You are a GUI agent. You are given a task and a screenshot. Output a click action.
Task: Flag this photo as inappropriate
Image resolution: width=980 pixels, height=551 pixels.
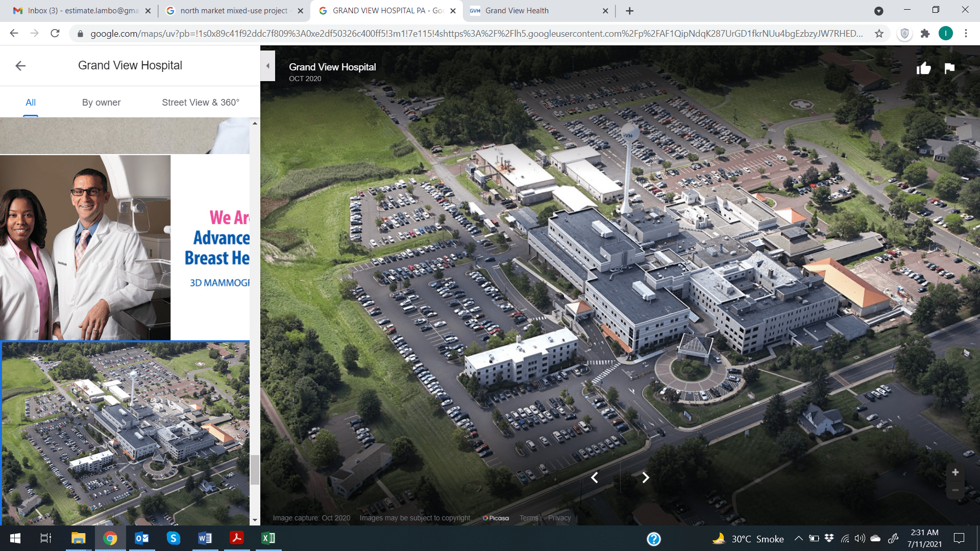click(949, 68)
